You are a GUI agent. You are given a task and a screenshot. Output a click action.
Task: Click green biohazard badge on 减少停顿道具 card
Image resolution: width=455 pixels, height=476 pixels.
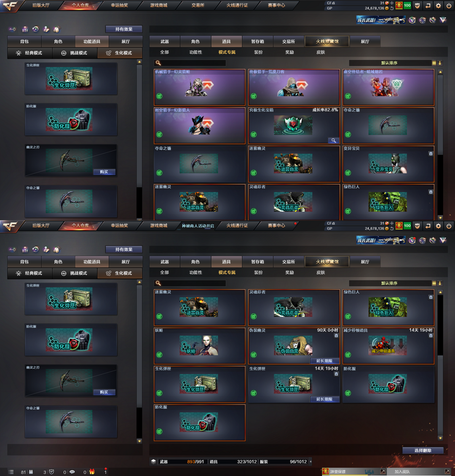348,355
